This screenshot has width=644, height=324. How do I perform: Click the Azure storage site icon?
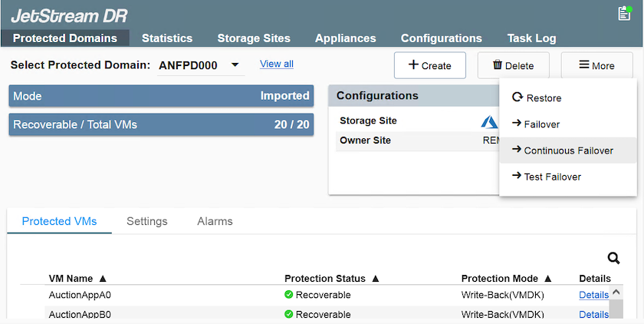point(488,121)
